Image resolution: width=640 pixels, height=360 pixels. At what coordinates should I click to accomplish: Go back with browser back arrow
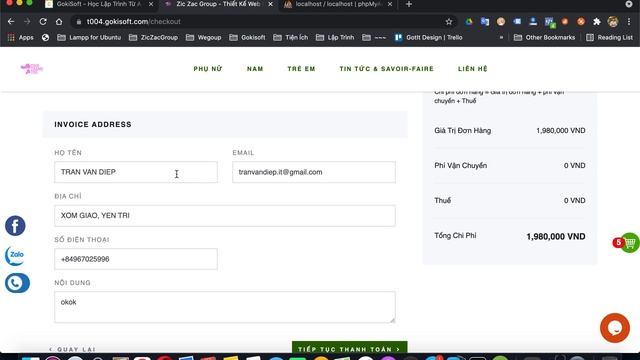11,22
